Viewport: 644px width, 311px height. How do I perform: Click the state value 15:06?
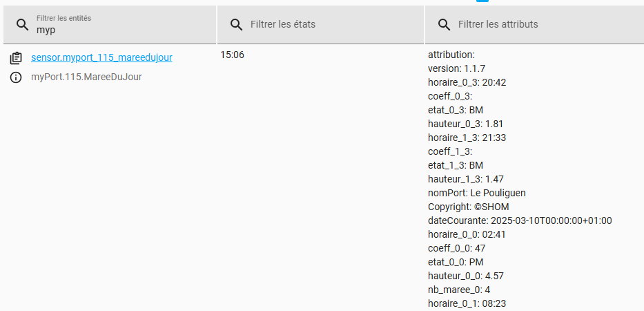coord(232,55)
